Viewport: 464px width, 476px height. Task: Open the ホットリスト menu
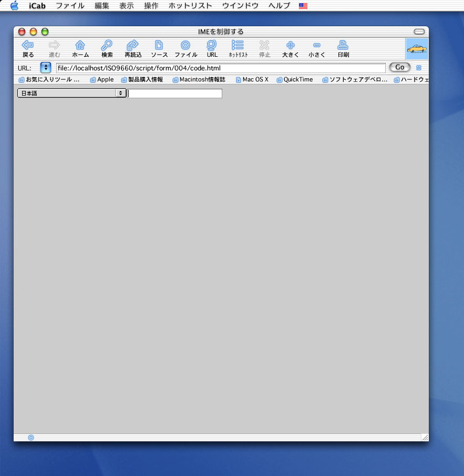pos(190,6)
